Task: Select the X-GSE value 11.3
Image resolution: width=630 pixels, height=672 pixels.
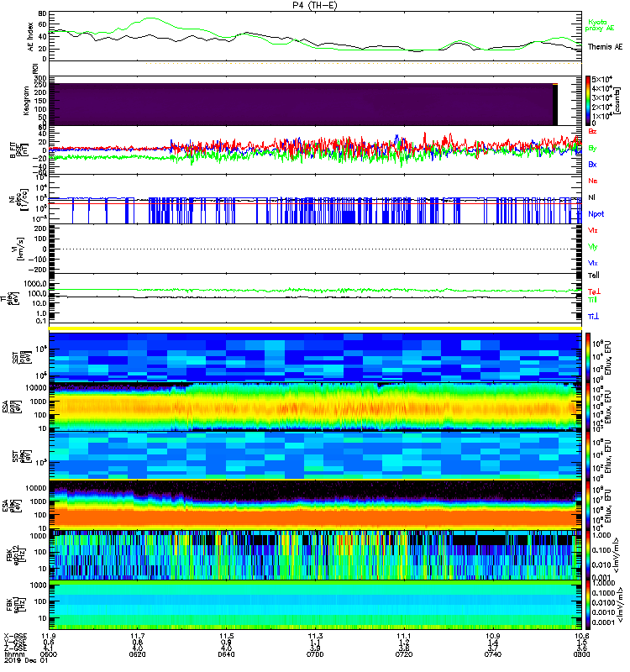Action: pyautogui.click(x=315, y=636)
